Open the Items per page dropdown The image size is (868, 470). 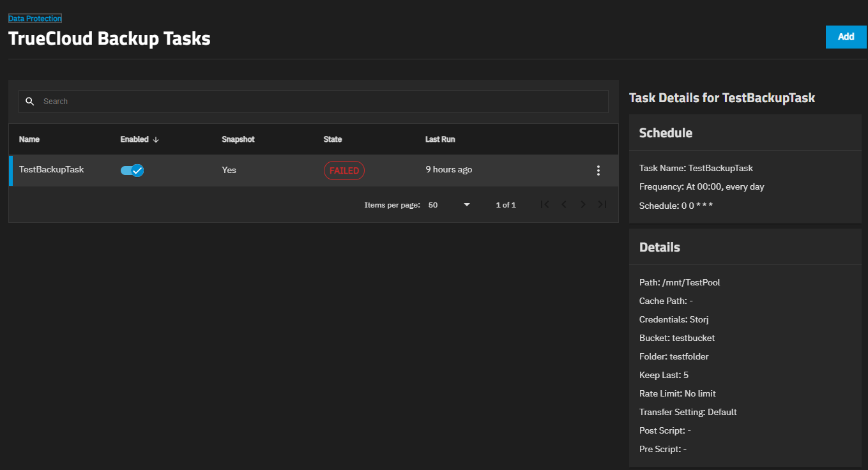pos(449,205)
